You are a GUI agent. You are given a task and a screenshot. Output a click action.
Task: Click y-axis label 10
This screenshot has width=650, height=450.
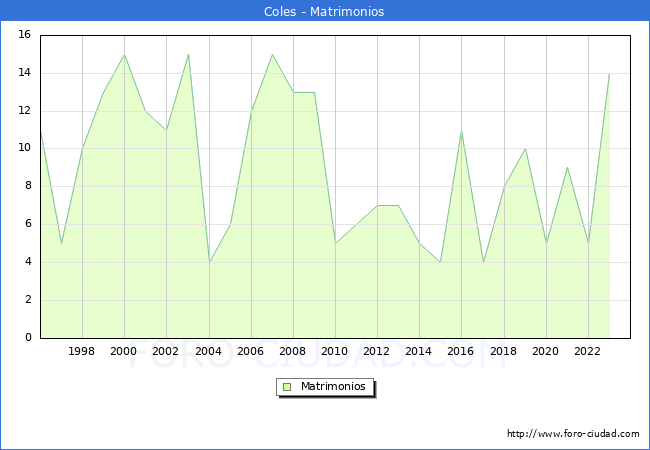pyautogui.click(x=25, y=148)
